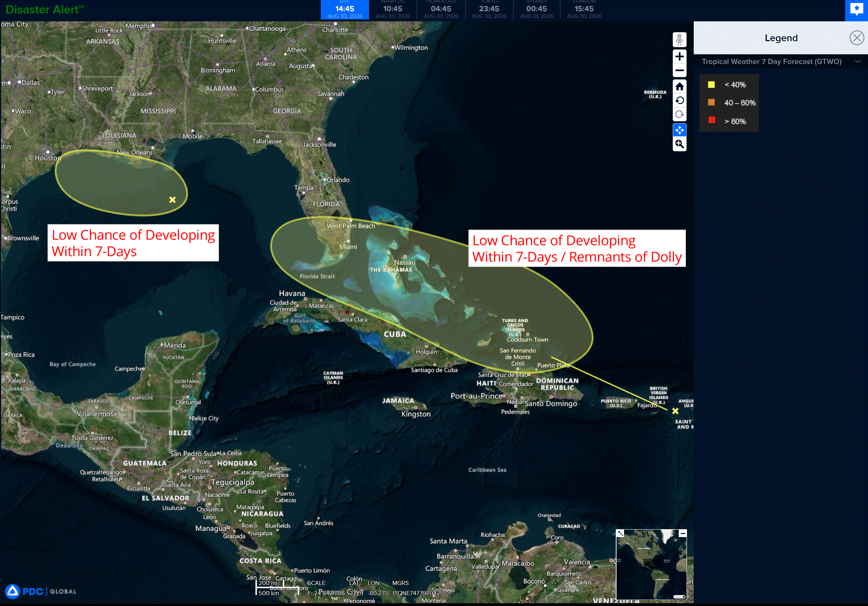Image resolution: width=868 pixels, height=606 pixels.
Task: Click the gray street view pegman icon
Action: point(679,40)
